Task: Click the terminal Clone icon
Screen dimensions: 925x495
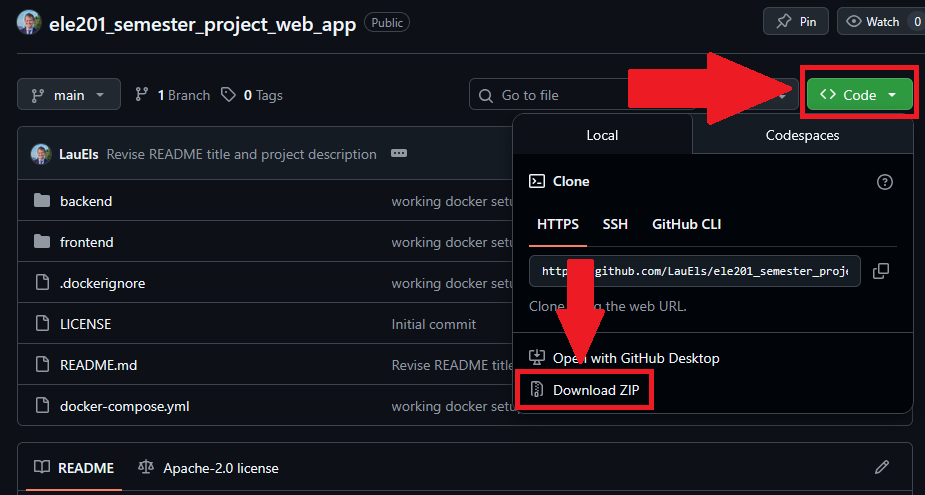Action: tap(537, 181)
